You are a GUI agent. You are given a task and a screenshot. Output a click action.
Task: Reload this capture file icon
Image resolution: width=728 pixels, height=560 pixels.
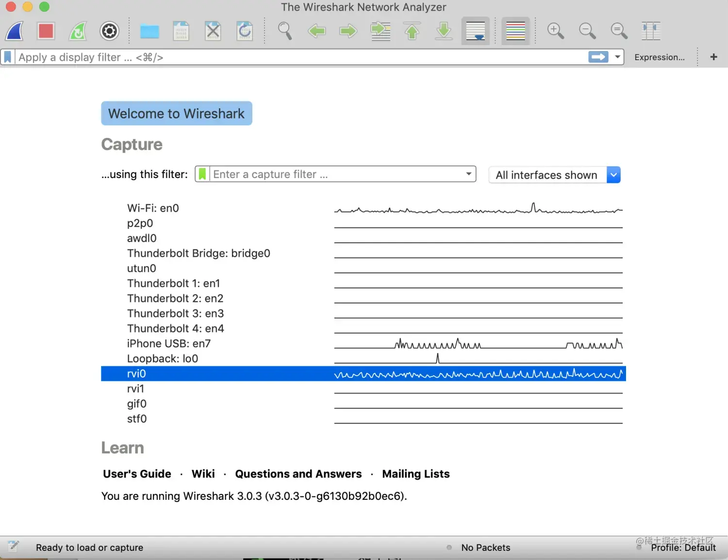(245, 31)
